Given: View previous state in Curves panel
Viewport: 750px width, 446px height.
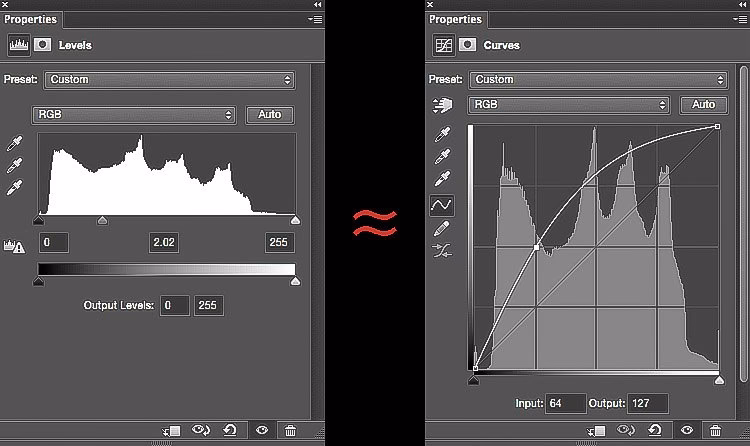Looking at the screenshot, I should pos(625,430).
